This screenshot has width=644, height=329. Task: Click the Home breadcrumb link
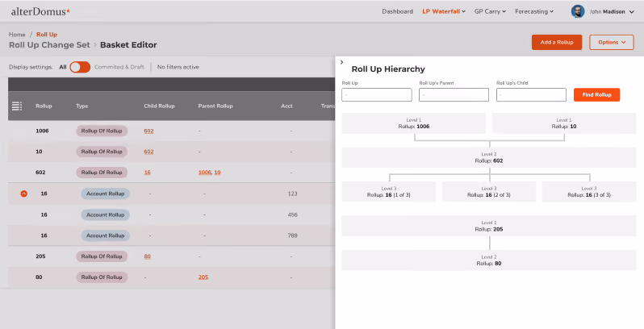pyautogui.click(x=17, y=35)
